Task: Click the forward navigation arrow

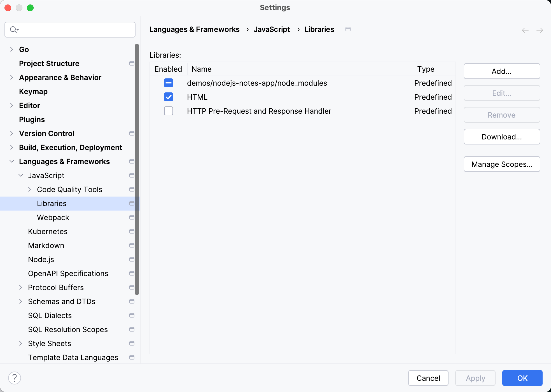Action: [540, 30]
